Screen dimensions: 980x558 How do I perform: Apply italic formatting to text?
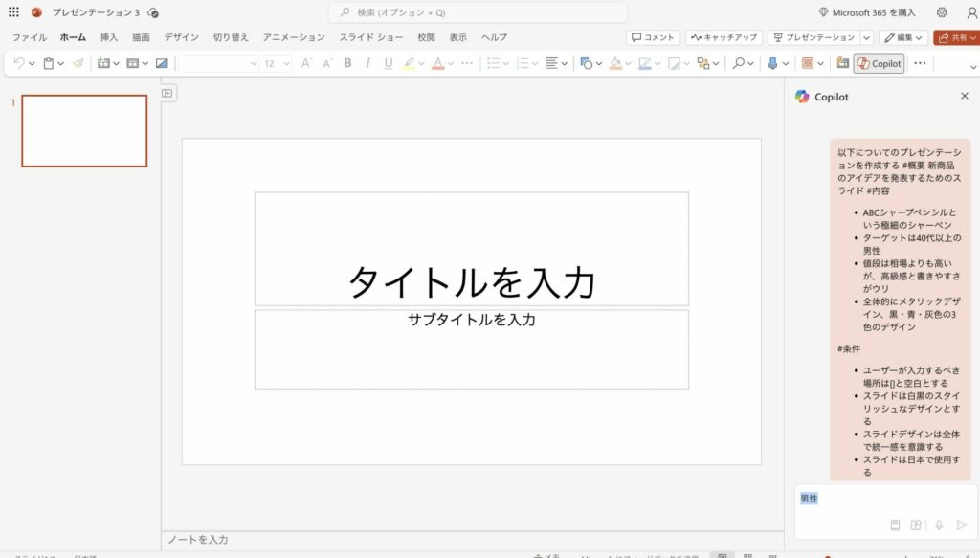click(x=367, y=63)
